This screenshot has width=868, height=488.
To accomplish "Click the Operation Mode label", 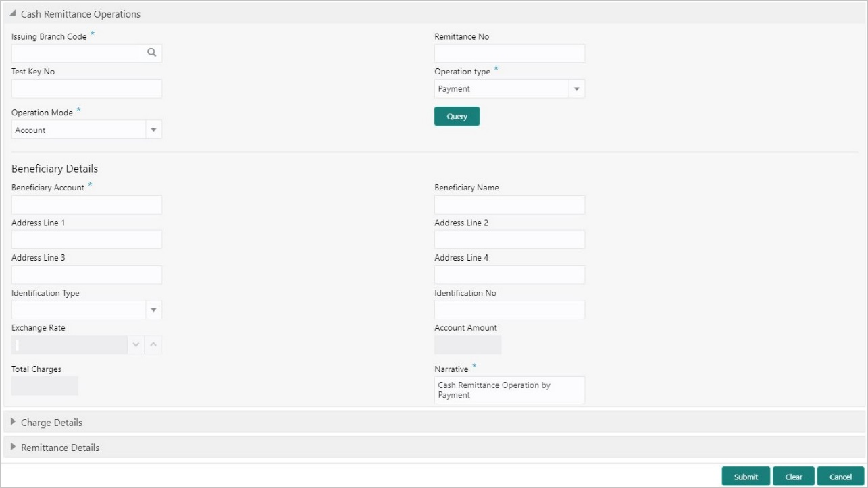I will pyautogui.click(x=42, y=113).
